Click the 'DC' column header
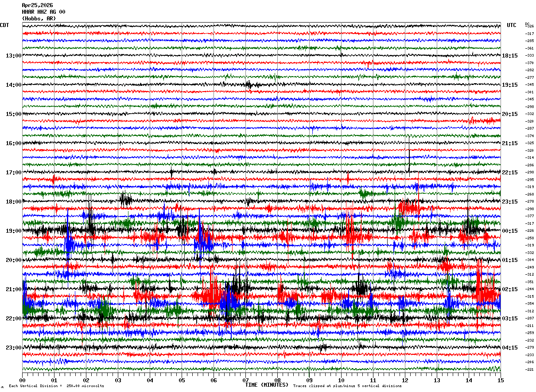This screenshot has height=392, width=536. 527,24
